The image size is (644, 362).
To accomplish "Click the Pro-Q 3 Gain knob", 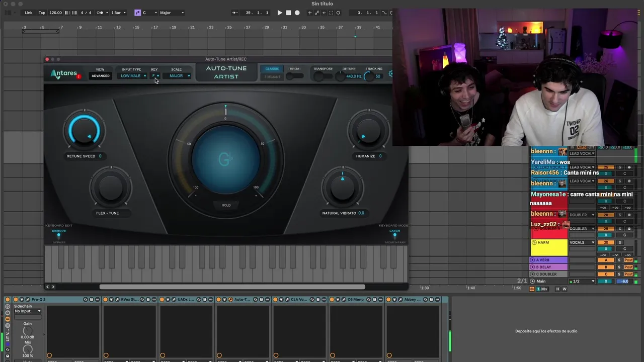I will click(27, 330).
